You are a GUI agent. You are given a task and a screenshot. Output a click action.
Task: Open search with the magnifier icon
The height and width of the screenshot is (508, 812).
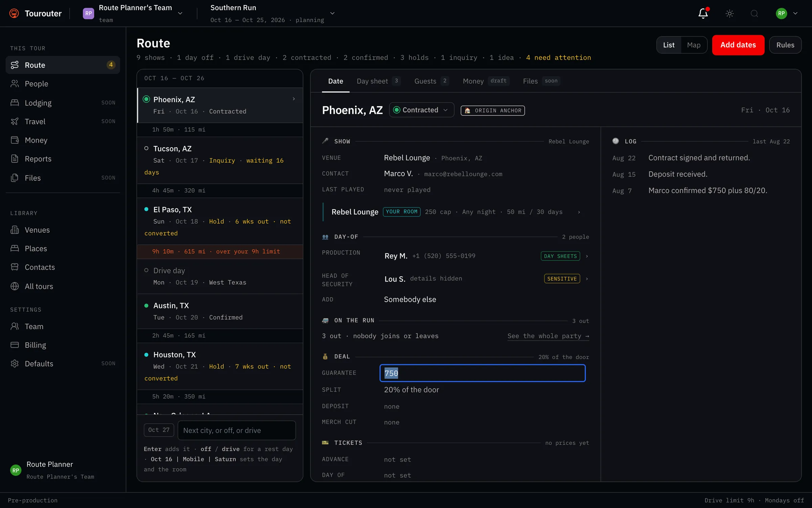tap(754, 13)
